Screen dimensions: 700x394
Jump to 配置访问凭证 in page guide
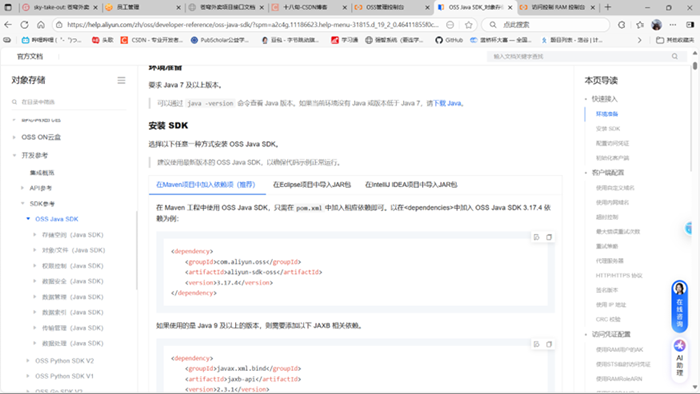click(612, 143)
